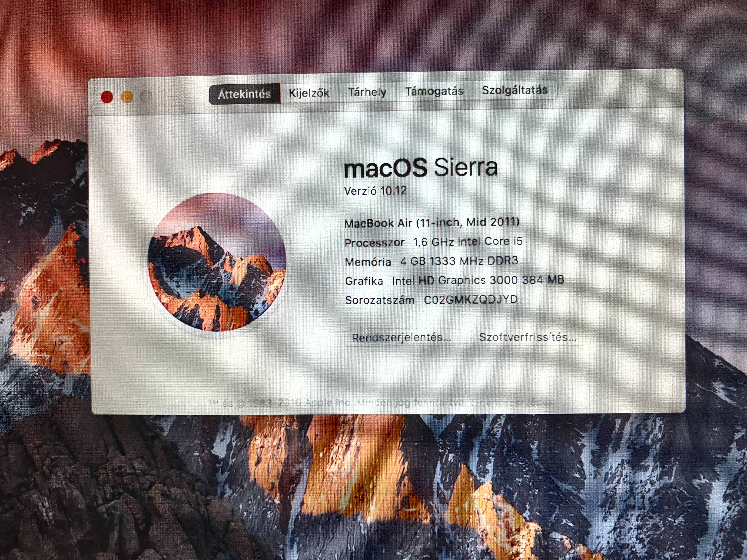The width and height of the screenshot is (747, 560).
Task: Click the Verzió 10.12 text
Action: point(375,191)
